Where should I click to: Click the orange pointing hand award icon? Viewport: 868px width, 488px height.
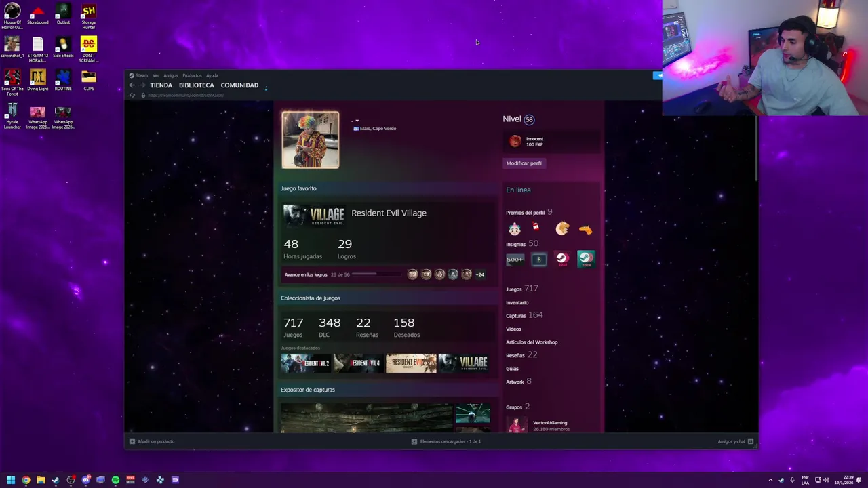coord(585,230)
